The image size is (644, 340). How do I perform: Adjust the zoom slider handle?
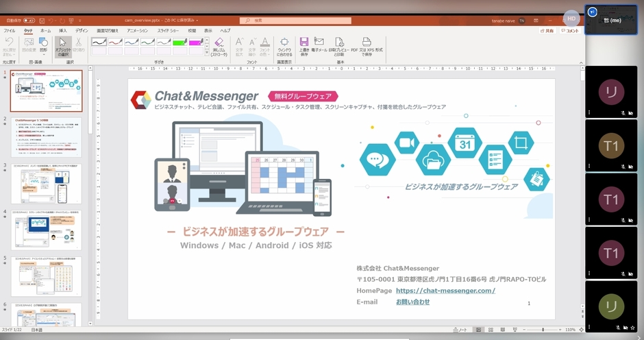pyautogui.click(x=543, y=330)
